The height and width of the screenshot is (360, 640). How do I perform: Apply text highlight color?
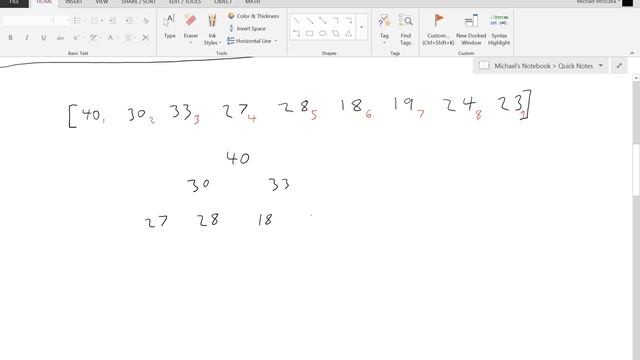93,38
